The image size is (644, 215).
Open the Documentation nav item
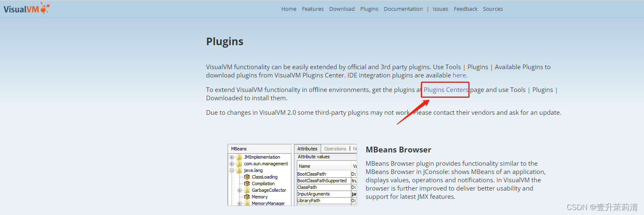(403, 9)
